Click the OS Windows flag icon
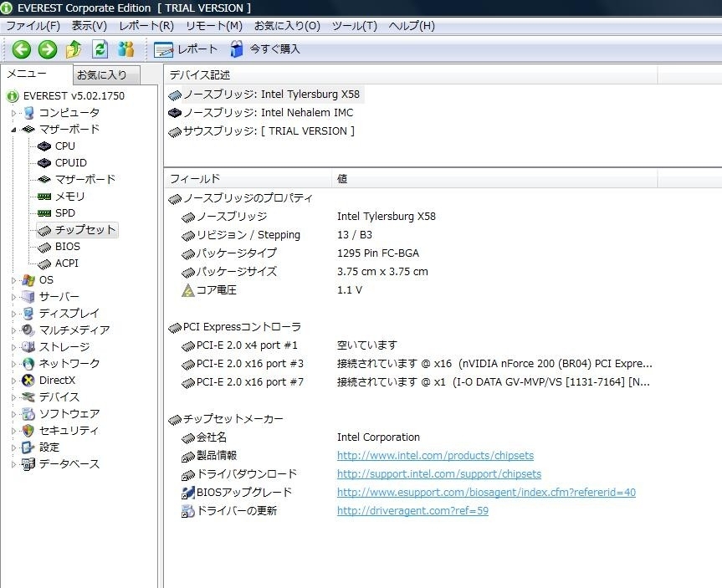 [28, 280]
